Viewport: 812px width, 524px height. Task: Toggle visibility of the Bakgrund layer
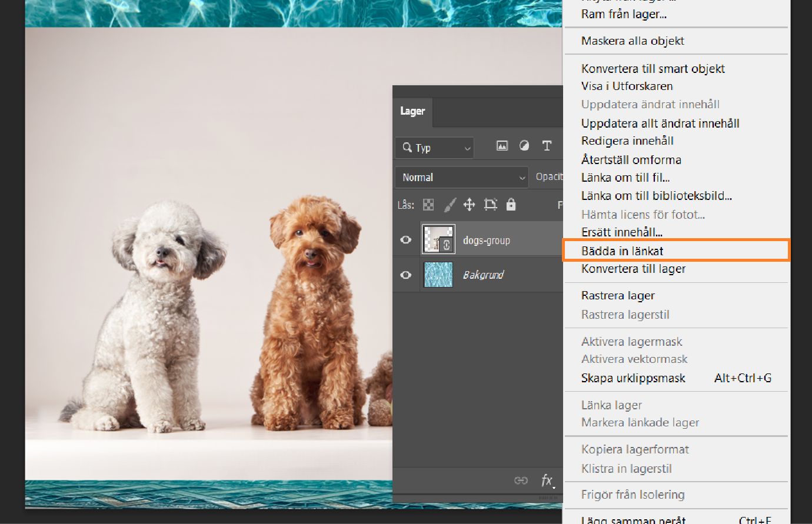(x=405, y=275)
